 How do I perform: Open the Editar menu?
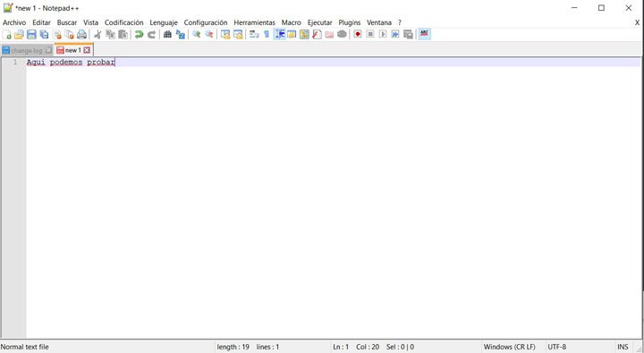coord(41,22)
